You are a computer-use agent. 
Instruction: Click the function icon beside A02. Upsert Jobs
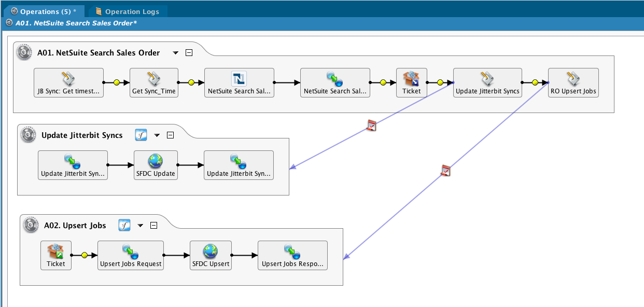tap(124, 226)
